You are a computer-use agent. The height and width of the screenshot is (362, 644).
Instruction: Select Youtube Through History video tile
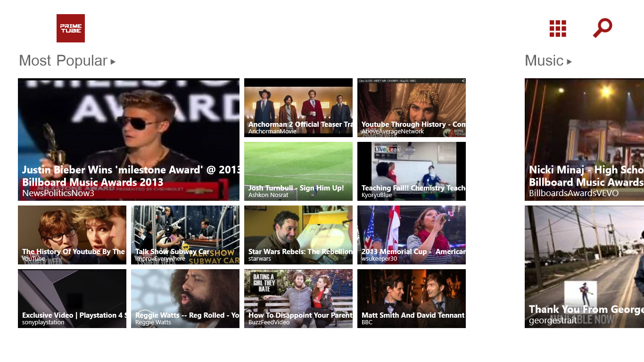[x=411, y=107]
